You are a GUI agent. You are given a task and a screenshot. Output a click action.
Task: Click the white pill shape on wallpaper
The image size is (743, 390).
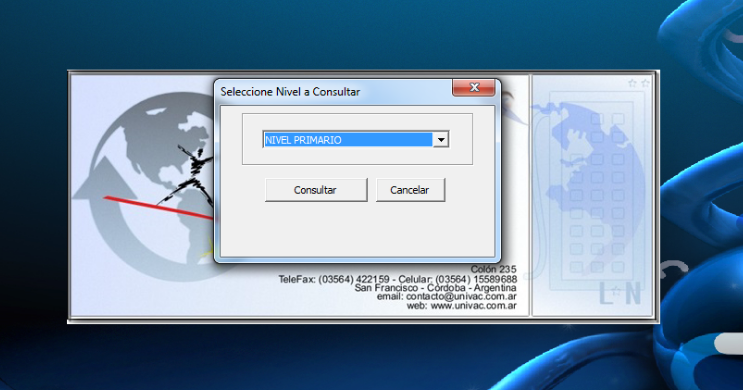point(729,344)
